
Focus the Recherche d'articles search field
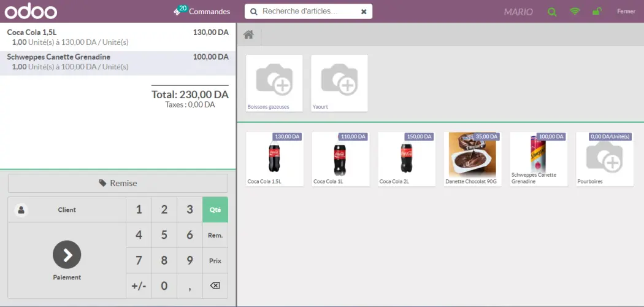pyautogui.click(x=309, y=12)
